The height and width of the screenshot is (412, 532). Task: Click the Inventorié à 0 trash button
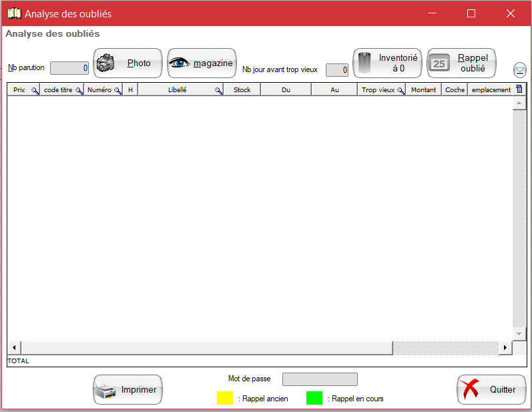tap(387, 63)
